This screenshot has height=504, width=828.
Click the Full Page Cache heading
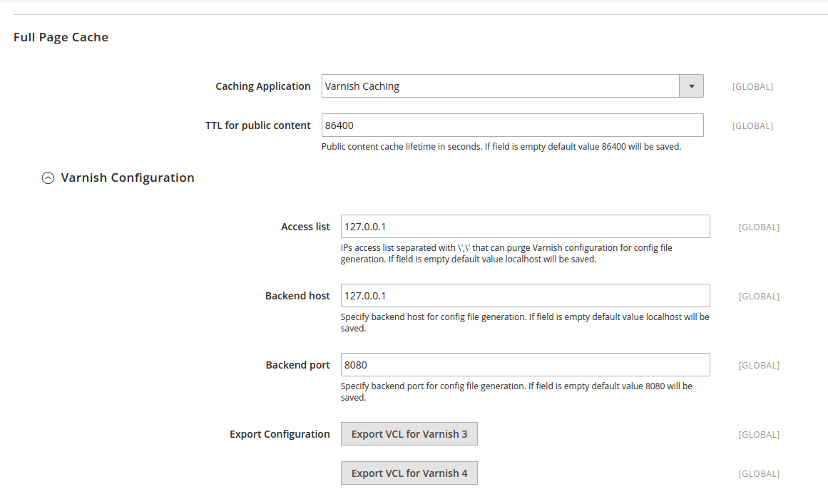(x=61, y=37)
